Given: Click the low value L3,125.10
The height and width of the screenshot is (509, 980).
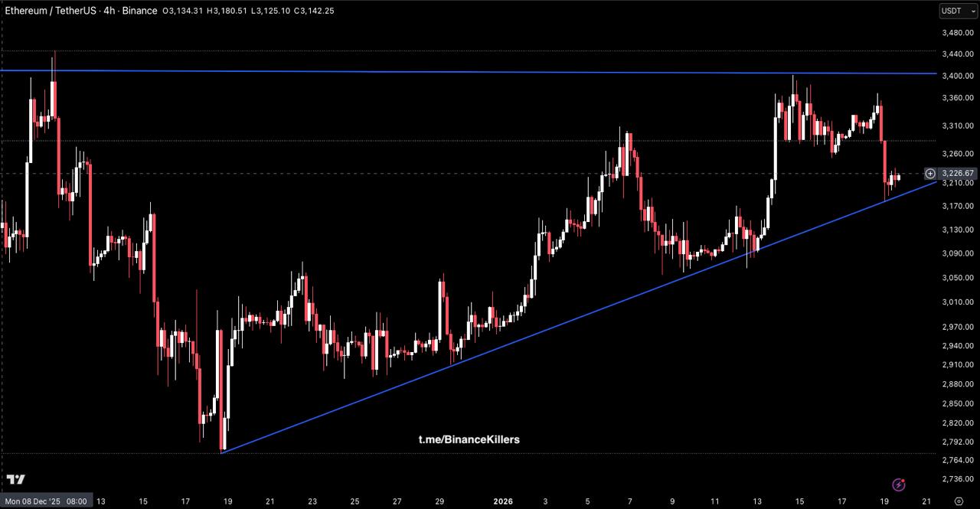Looking at the screenshot, I should coord(269,11).
